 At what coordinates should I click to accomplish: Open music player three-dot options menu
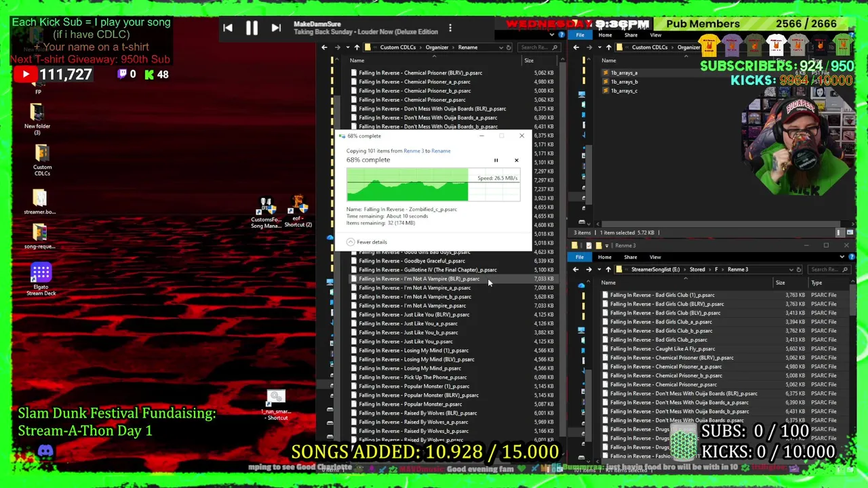450,29
